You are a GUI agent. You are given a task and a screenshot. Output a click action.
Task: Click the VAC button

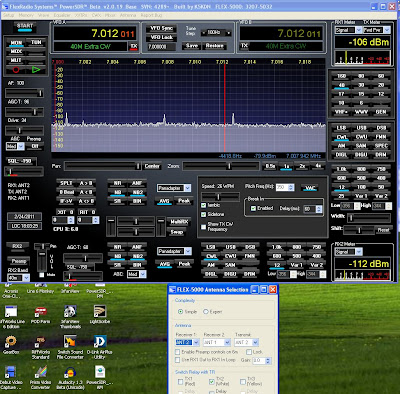tap(310, 188)
